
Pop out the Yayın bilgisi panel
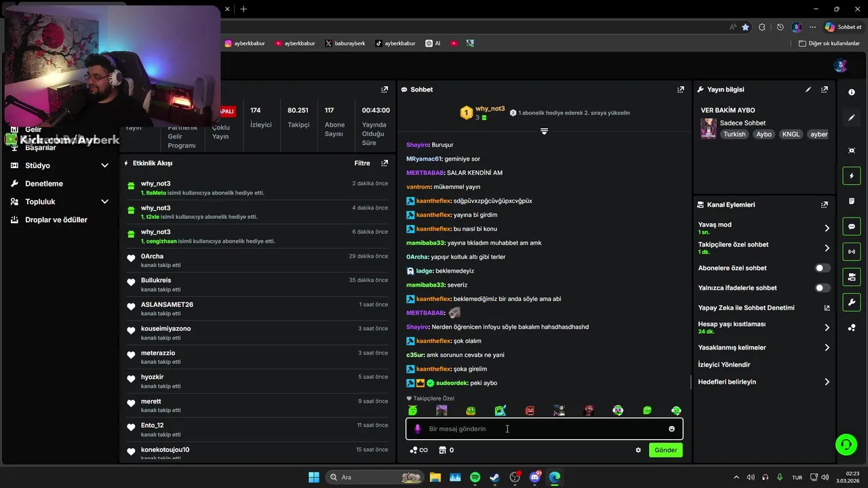click(825, 89)
